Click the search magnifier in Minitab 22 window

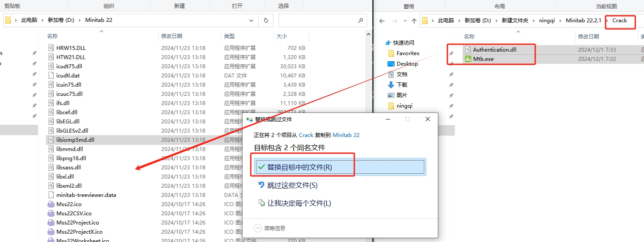pos(360,20)
